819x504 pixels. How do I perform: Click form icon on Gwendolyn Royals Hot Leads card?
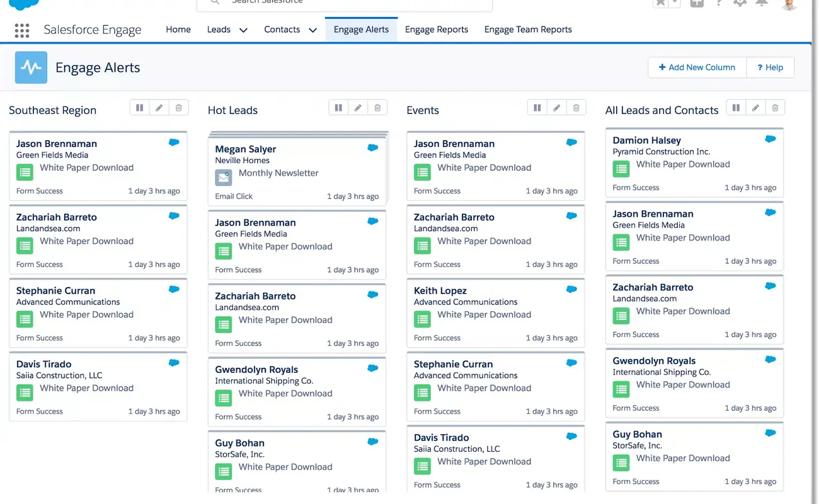(x=224, y=398)
